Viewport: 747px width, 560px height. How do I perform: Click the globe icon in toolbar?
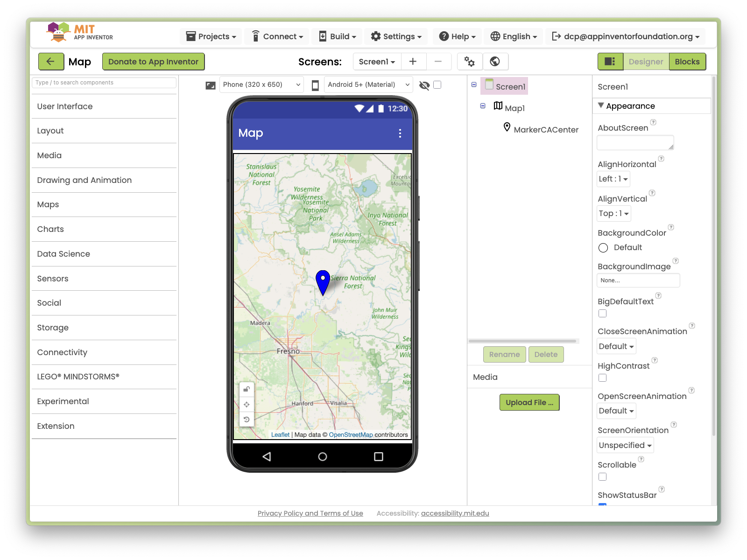tap(495, 62)
